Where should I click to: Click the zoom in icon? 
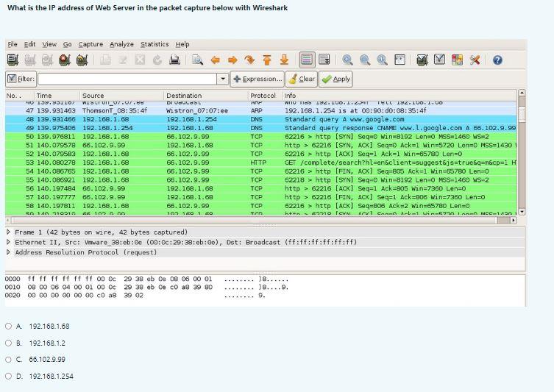(347, 60)
